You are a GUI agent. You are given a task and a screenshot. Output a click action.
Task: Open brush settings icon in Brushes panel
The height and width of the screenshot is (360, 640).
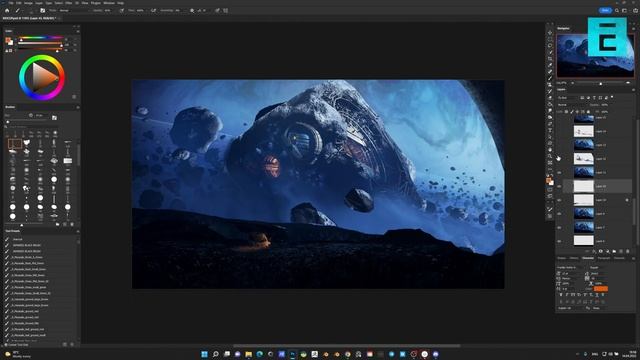[54, 118]
